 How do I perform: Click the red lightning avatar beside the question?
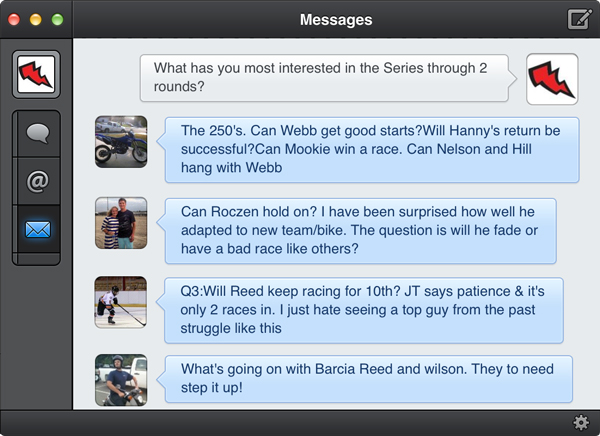pyautogui.click(x=552, y=79)
